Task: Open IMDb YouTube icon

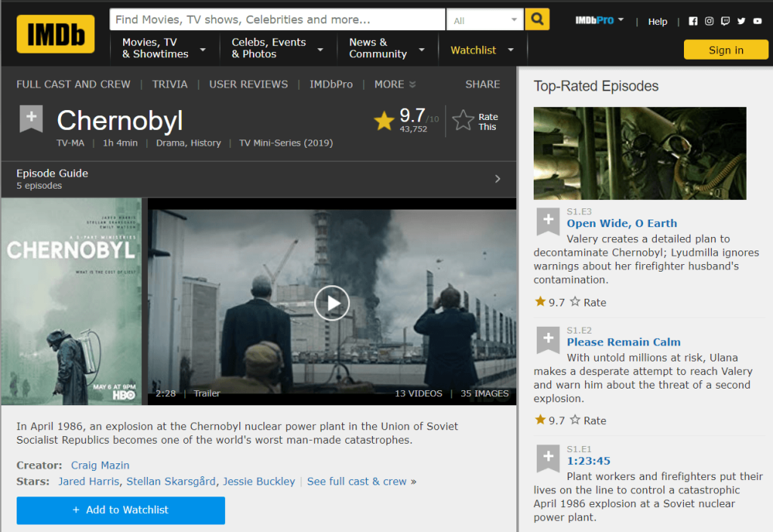Action: pyautogui.click(x=757, y=21)
